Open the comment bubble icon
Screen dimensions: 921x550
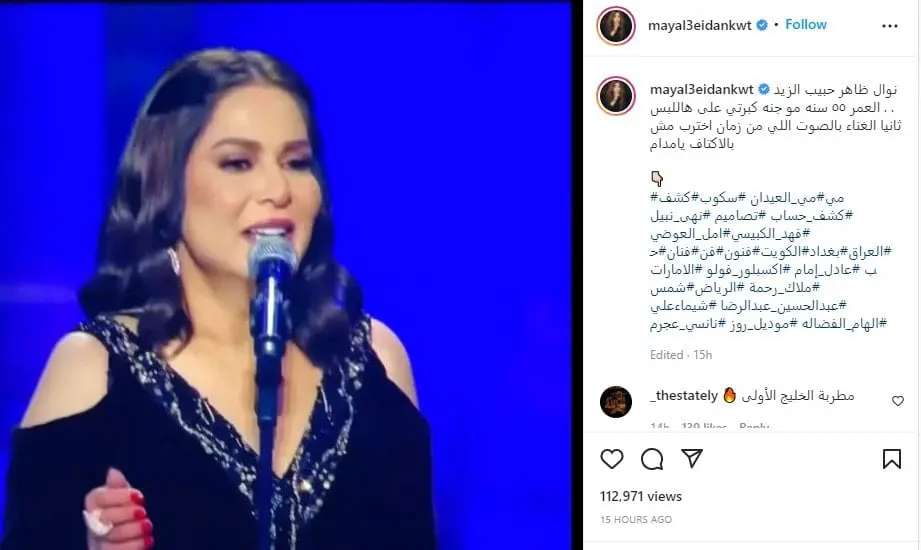(652, 459)
